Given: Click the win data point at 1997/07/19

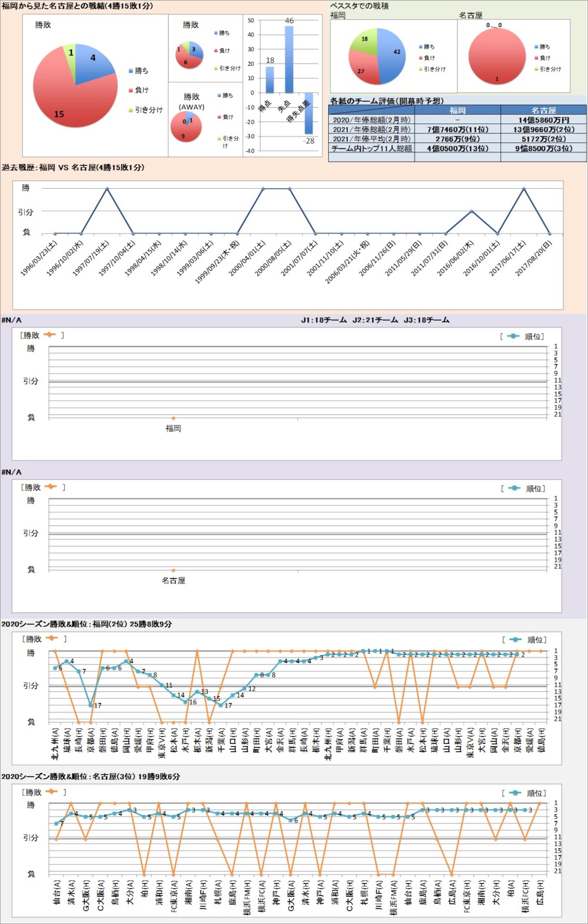Looking at the screenshot, I should click(107, 189).
